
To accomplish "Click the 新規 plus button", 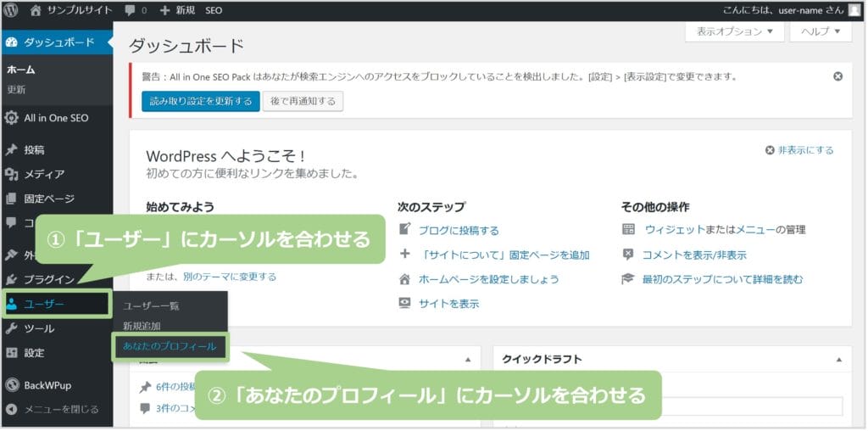I will click(177, 10).
